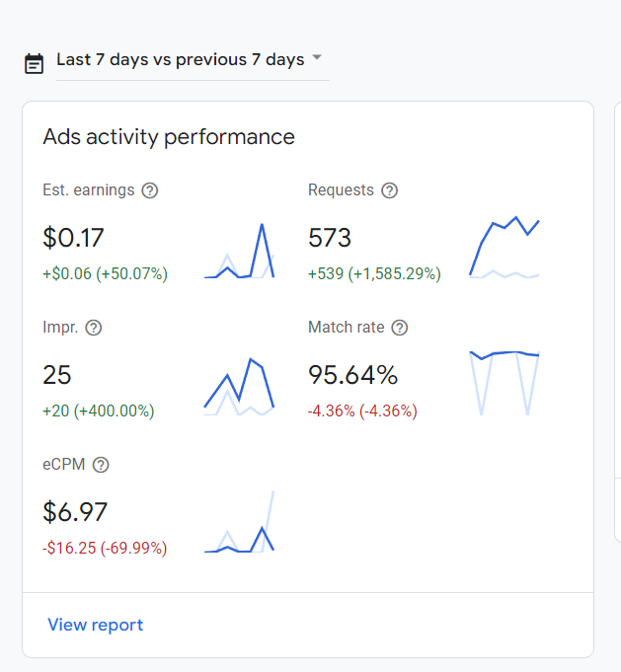
Task: Open help icon next to Est. earnings
Action: 150,190
